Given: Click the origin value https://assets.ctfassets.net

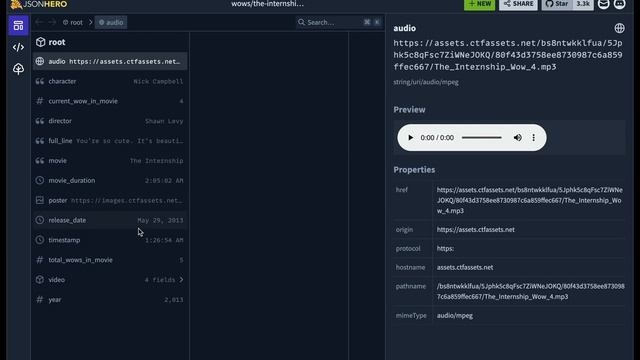Looking at the screenshot, I should pyautogui.click(x=476, y=229).
